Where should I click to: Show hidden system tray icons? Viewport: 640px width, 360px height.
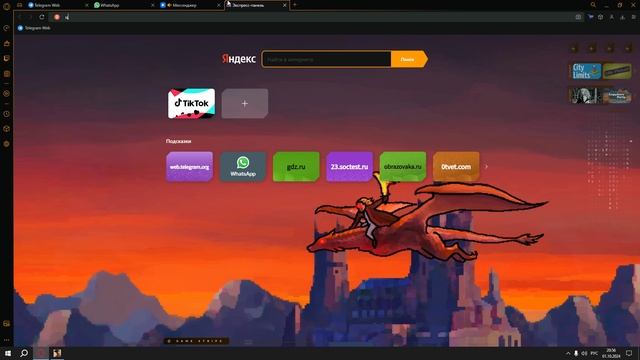tap(568, 353)
